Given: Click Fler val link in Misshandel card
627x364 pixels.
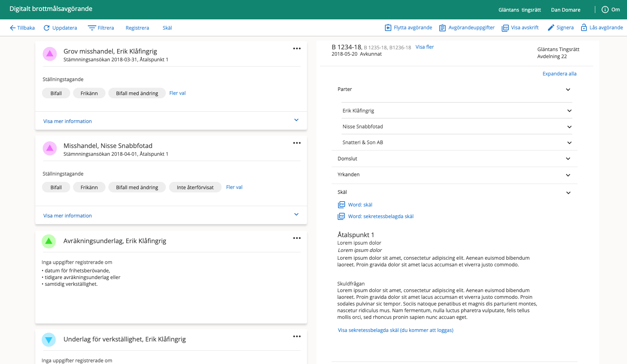Looking at the screenshot, I should (x=234, y=187).
